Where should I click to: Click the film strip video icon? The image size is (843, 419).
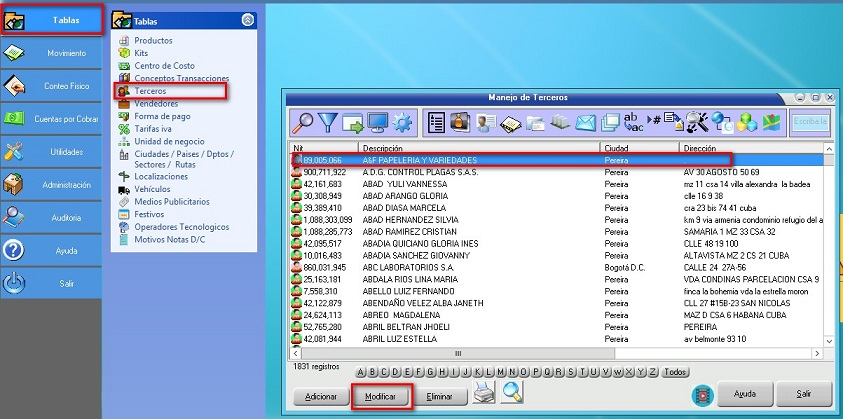(x=700, y=394)
